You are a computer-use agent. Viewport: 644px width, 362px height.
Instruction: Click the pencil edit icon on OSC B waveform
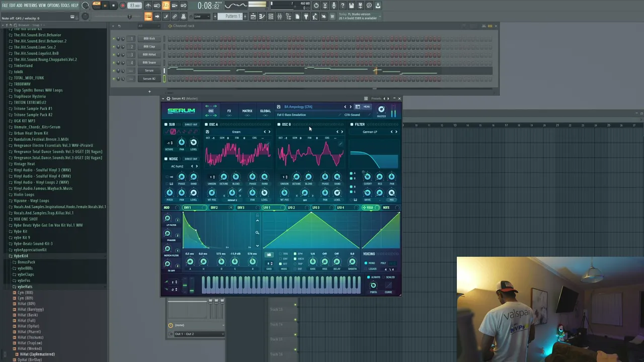(x=341, y=144)
